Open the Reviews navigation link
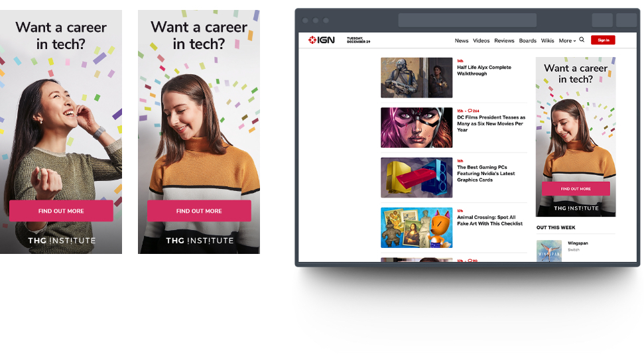The image size is (644, 362). 504,40
